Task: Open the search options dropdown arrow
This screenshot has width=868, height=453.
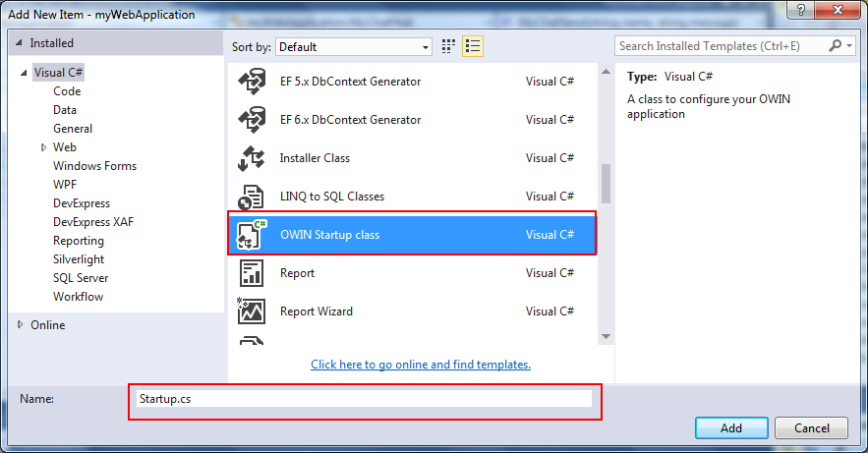Action: pyautogui.click(x=849, y=46)
